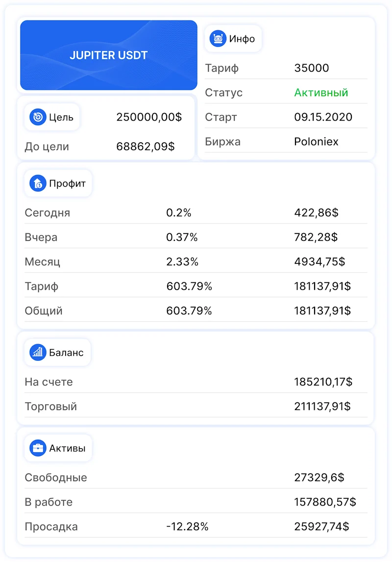The height and width of the screenshot is (562, 392).
Task: Click the blue JUPITER USDT banner
Action: pyautogui.click(x=108, y=55)
